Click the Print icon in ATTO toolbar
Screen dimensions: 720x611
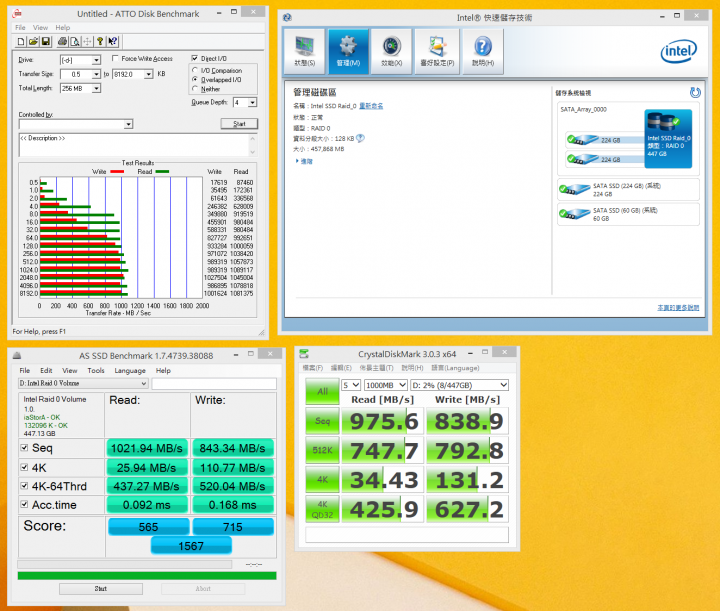(x=62, y=42)
